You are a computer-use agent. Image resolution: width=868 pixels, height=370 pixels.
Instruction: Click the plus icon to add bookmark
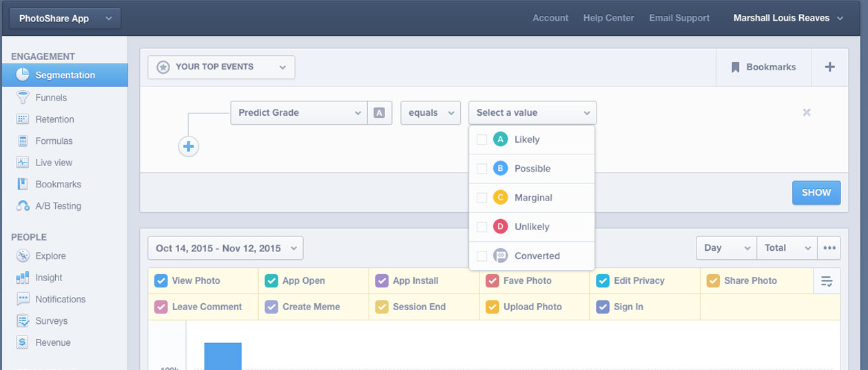pos(829,67)
